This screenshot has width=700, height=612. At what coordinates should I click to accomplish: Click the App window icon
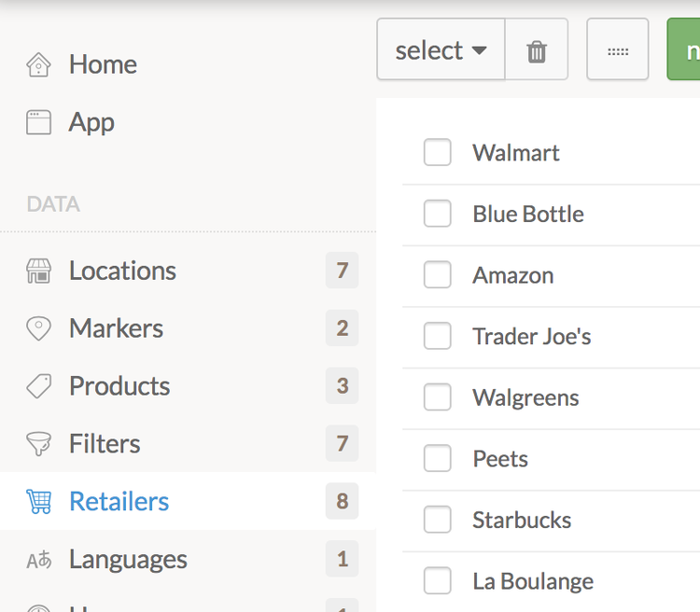point(38,122)
